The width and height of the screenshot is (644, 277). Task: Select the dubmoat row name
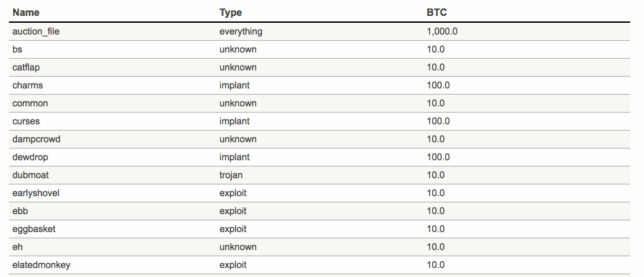coord(30,175)
